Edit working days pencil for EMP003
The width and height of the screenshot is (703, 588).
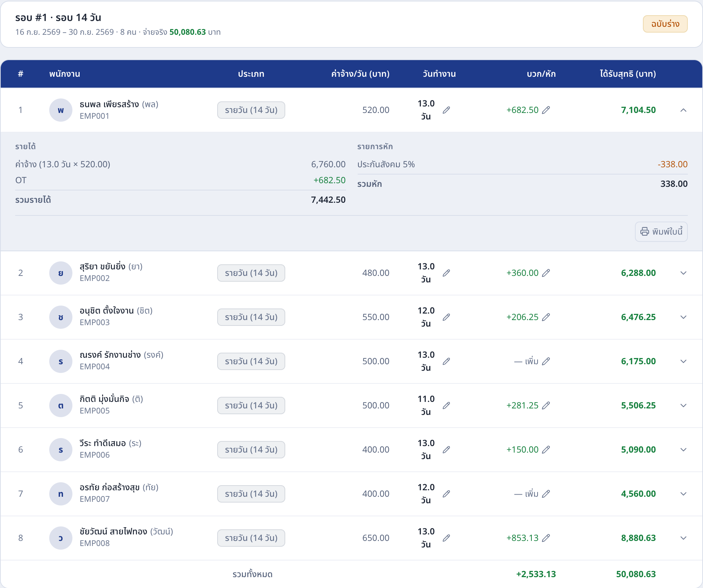click(446, 317)
